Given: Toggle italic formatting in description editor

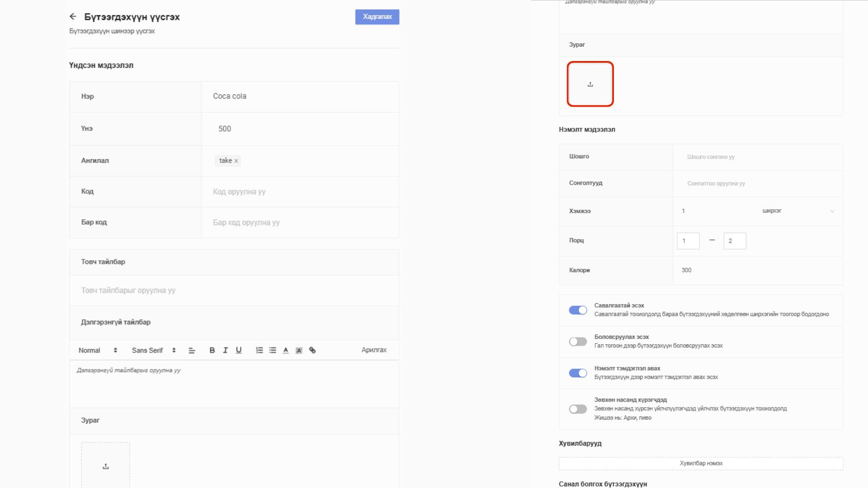Looking at the screenshot, I should tap(225, 350).
